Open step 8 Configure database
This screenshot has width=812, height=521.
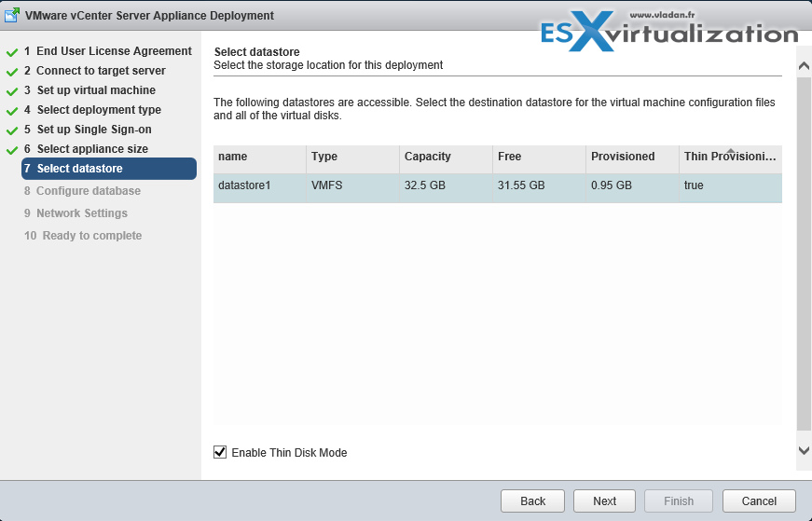[82, 191]
